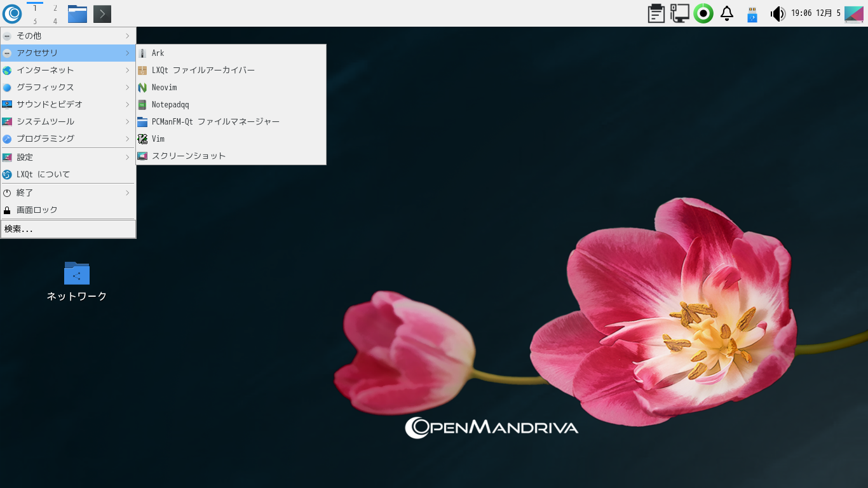
Task: Expand arrow beside グラフィックス
Action: tap(128, 88)
